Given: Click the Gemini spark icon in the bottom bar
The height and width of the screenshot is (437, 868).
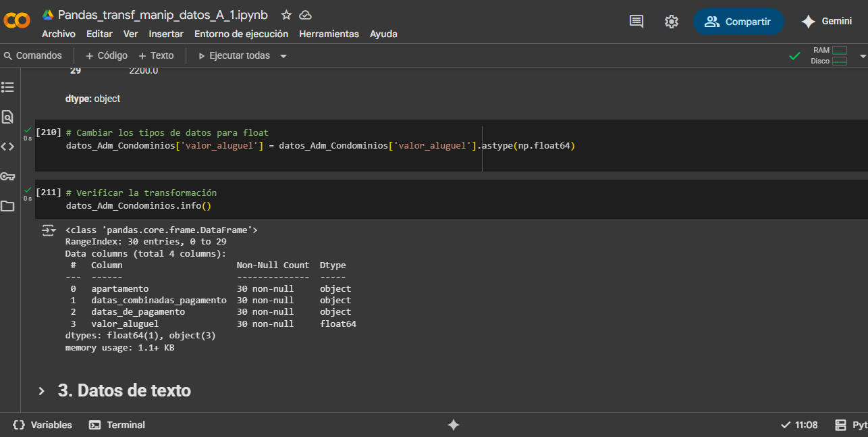Looking at the screenshot, I should click(x=454, y=425).
